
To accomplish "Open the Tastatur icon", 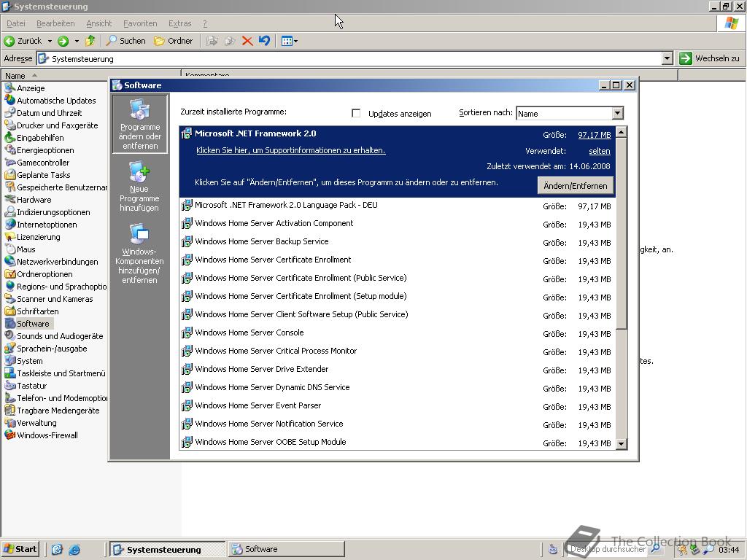I will click(x=10, y=385).
